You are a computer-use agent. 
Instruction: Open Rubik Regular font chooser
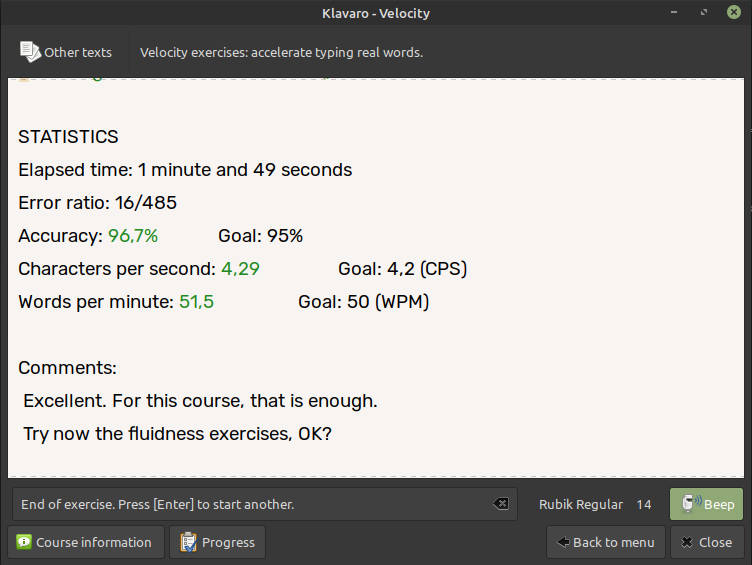(x=581, y=504)
